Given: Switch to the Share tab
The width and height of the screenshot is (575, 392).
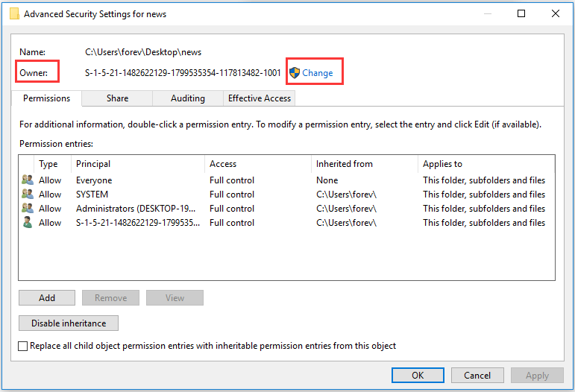Looking at the screenshot, I should pos(117,98).
